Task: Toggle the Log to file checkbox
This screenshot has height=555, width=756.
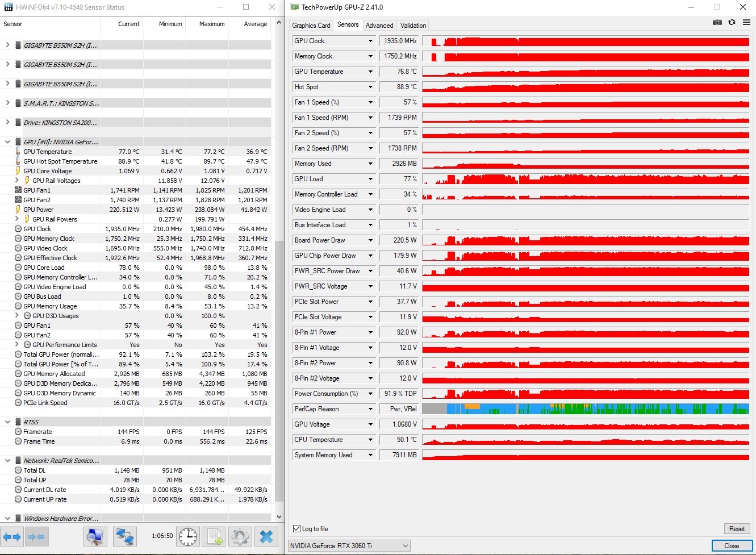Action: coord(296,529)
